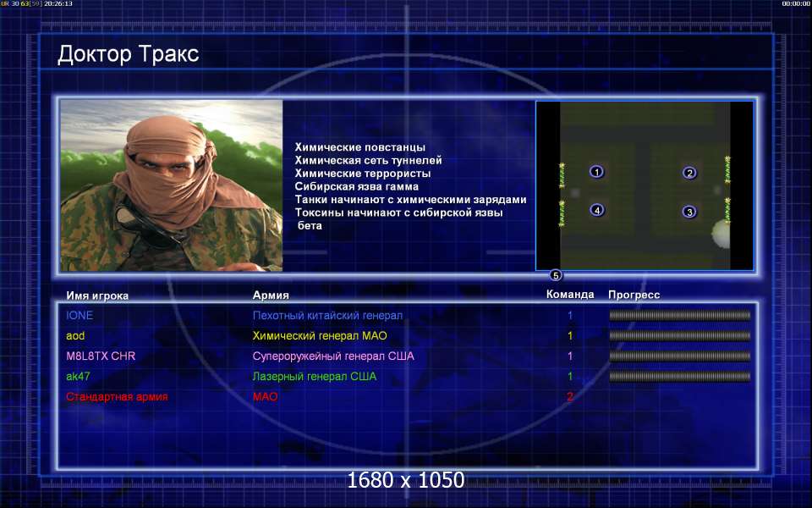Screen dimensions: 812x508
Task: Select player name M8L8TX CHR
Action: 101,356
